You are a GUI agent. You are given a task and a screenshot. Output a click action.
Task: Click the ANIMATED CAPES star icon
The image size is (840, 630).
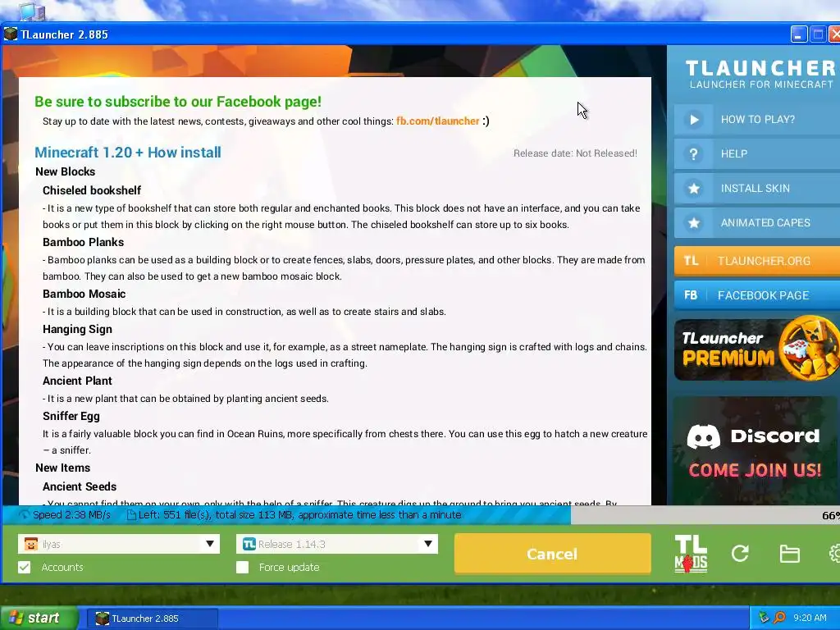point(694,223)
